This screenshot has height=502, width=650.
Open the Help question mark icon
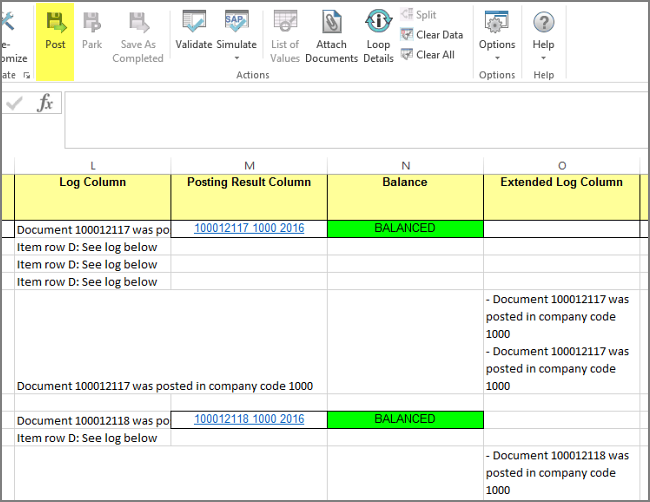point(543,22)
